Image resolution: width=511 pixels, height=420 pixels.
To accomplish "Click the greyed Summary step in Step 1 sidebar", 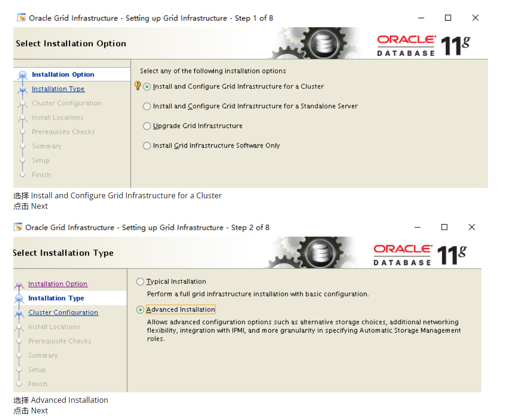I will click(x=46, y=146).
